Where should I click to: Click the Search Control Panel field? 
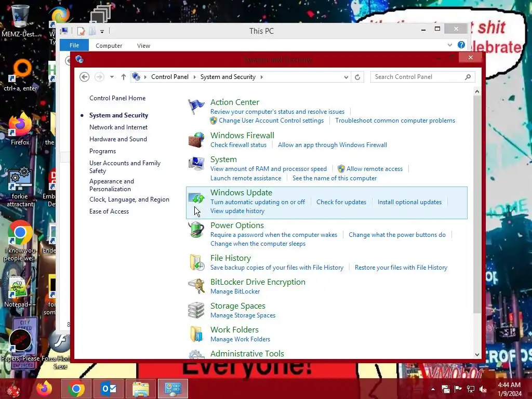pyautogui.click(x=423, y=77)
